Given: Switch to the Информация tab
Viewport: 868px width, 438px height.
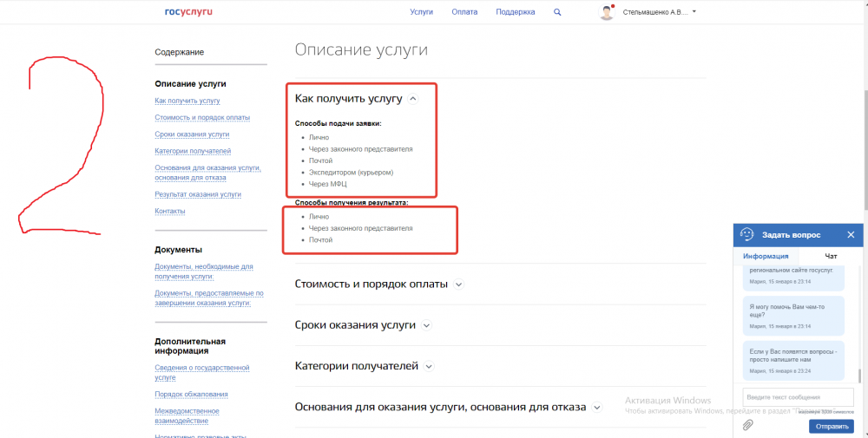Looking at the screenshot, I should [766, 256].
